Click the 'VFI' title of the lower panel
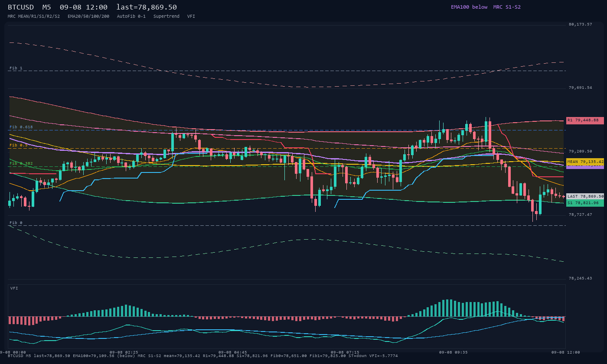Image resolution: width=607 pixels, height=364 pixels. pos(14,288)
